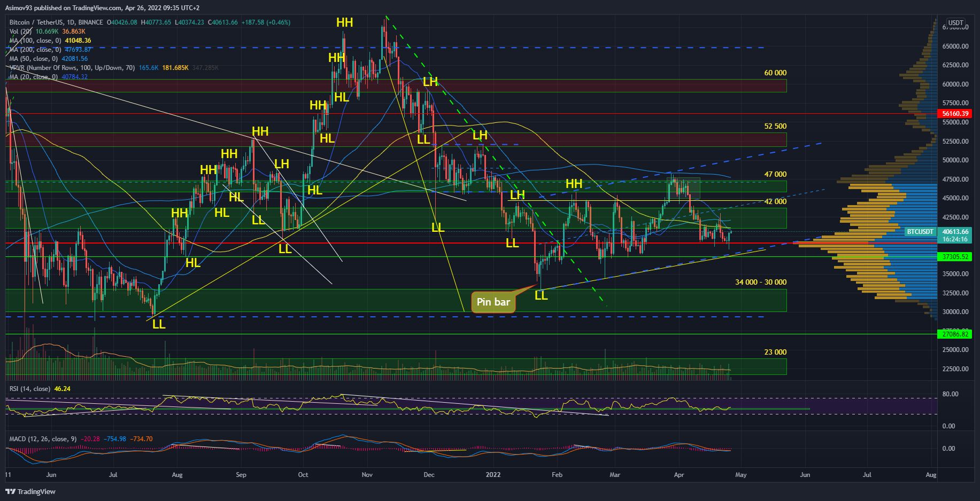Image resolution: width=980 pixels, height=501 pixels.
Task: Select the green 37305.52 price axis label
Action: [x=954, y=257]
